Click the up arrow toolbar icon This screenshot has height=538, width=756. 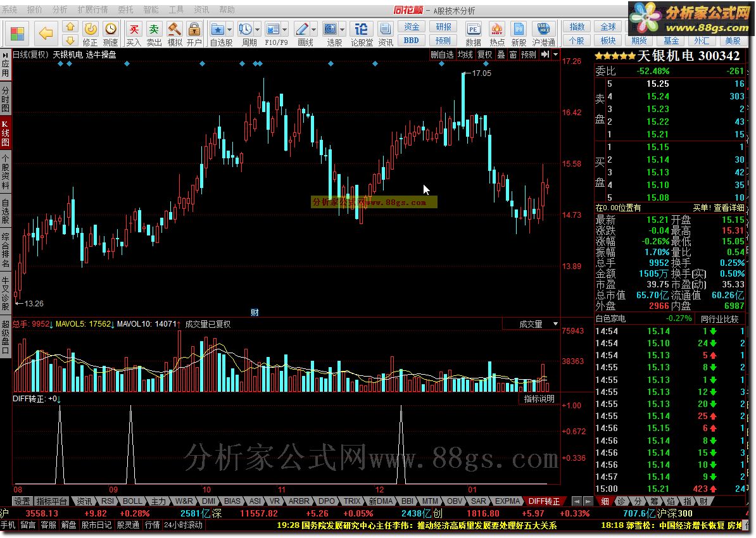pyautogui.click(x=70, y=27)
